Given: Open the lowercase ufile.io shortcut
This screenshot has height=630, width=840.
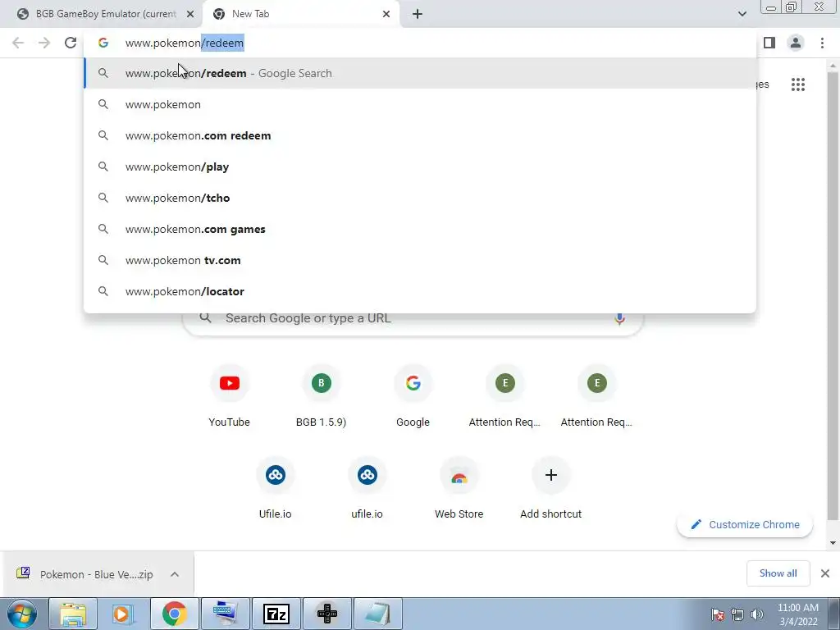Looking at the screenshot, I should (367, 488).
